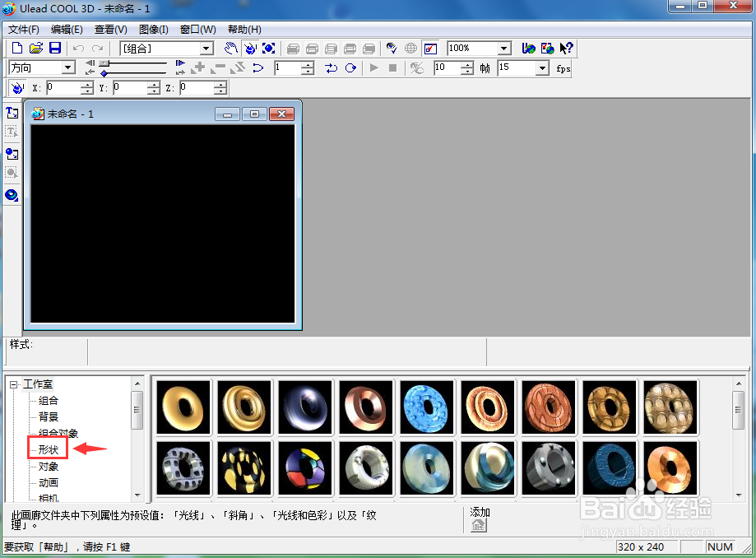The width and height of the screenshot is (756, 558).
Task: Open the 15 fps frame rate dropdown
Action: click(542, 68)
